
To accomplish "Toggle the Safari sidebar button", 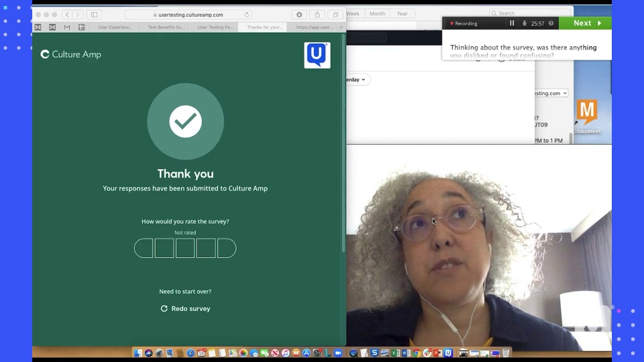I will 94,14.
